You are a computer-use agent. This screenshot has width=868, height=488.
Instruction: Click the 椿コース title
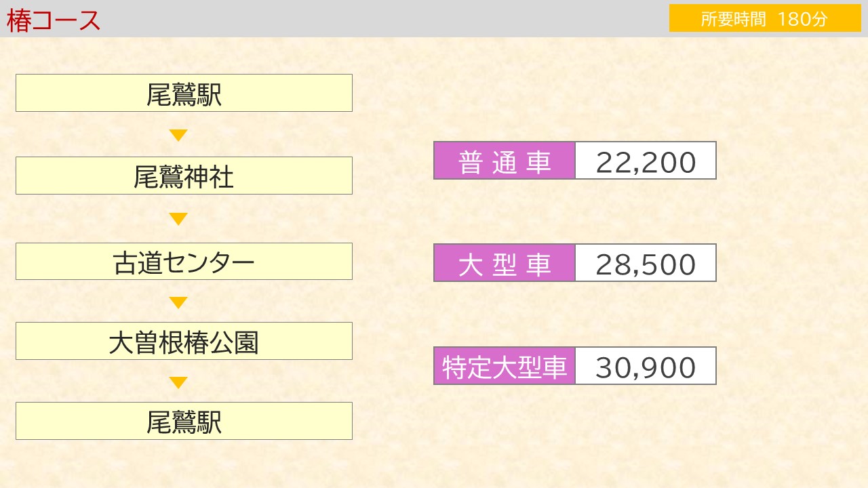coord(54,20)
